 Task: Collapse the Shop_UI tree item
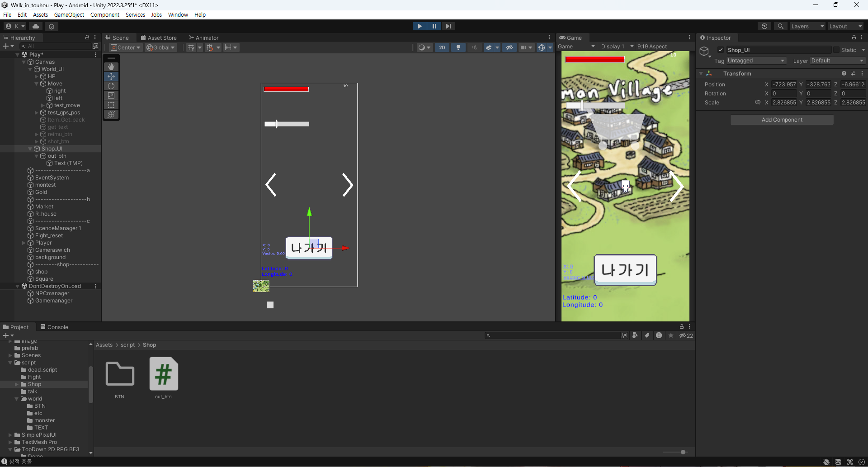point(30,149)
